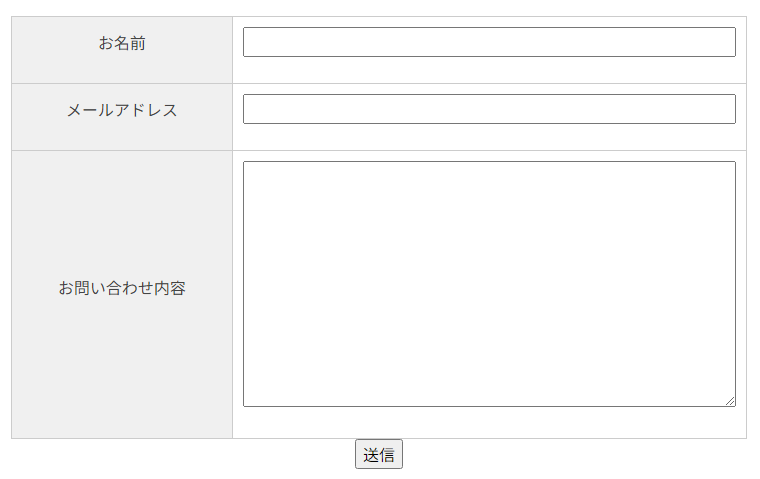
Task: Select the email field beside メールアドレス
Action: click(489, 109)
